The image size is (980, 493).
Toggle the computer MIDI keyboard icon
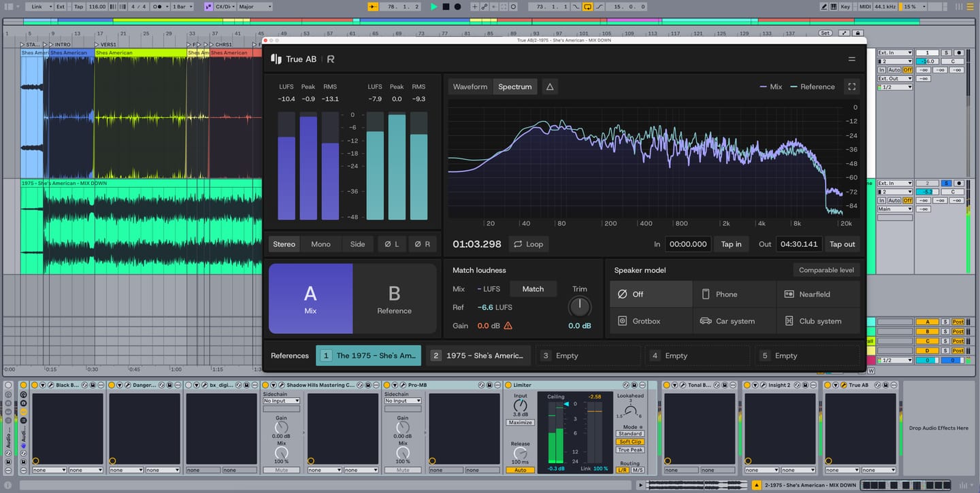(834, 7)
